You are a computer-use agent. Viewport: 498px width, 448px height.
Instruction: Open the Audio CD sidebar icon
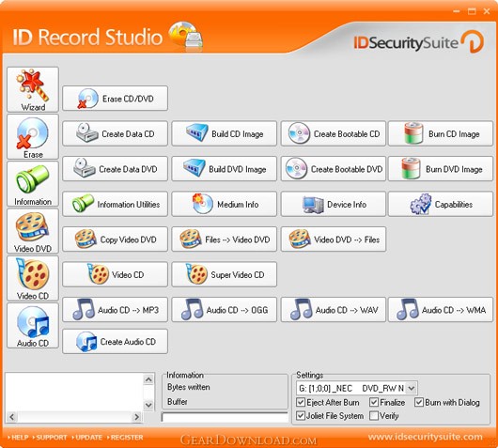point(33,326)
